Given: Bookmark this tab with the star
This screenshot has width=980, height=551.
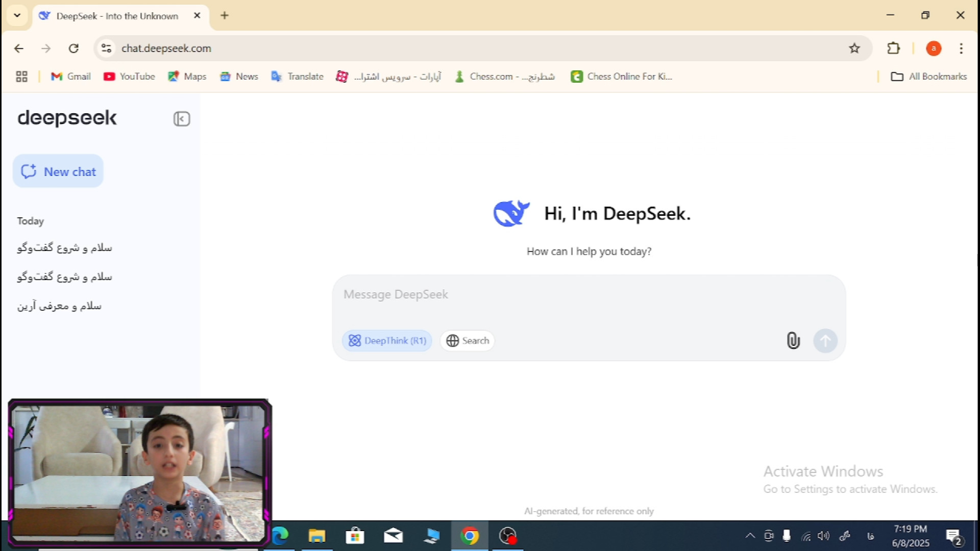Looking at the screenshot, I should (x=854, y=48).
